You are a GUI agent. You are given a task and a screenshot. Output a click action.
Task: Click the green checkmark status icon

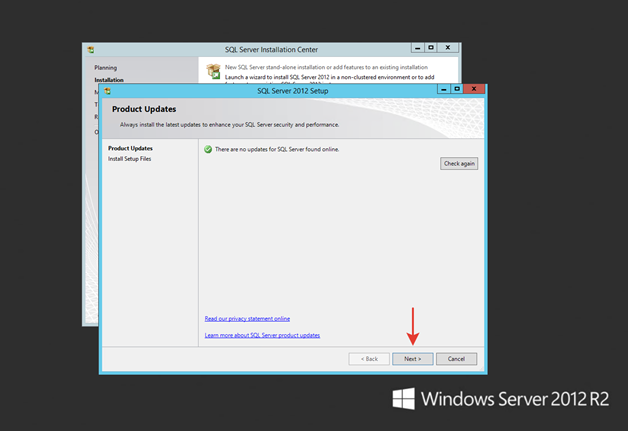click(208, 149)
